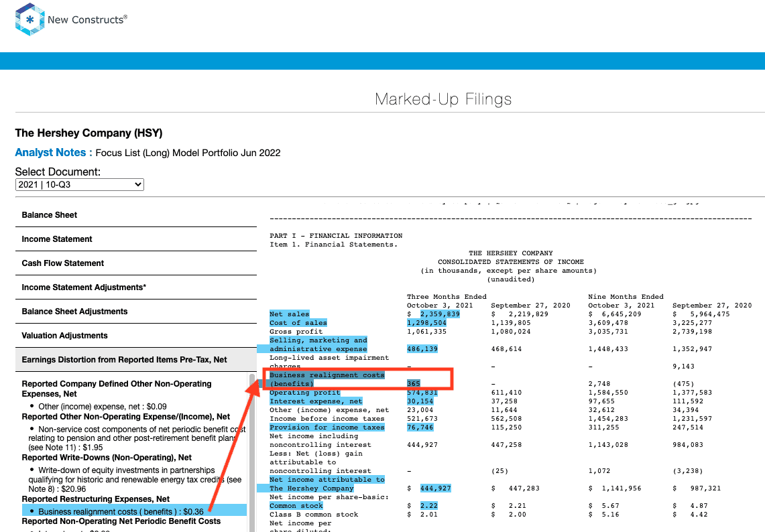Select the Valuation Adjustments section
This screenshot has width=765, height=532.
pos(136,336)
